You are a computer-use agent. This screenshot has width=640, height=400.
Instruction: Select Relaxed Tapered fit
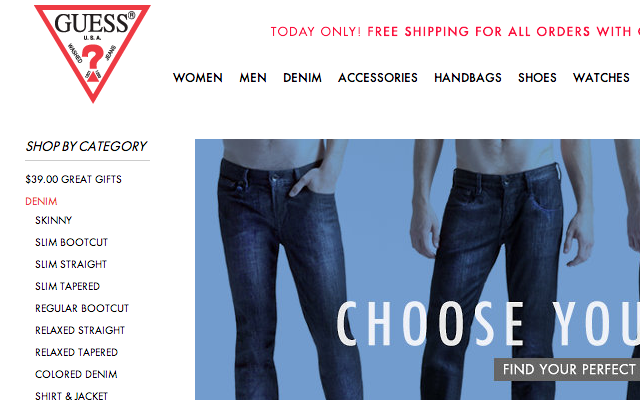coord(76,352)
